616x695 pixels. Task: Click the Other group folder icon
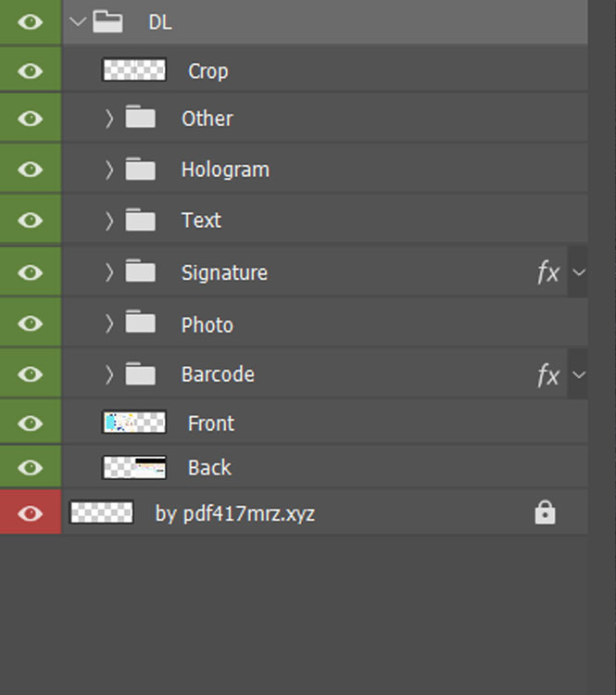(141, 119)
